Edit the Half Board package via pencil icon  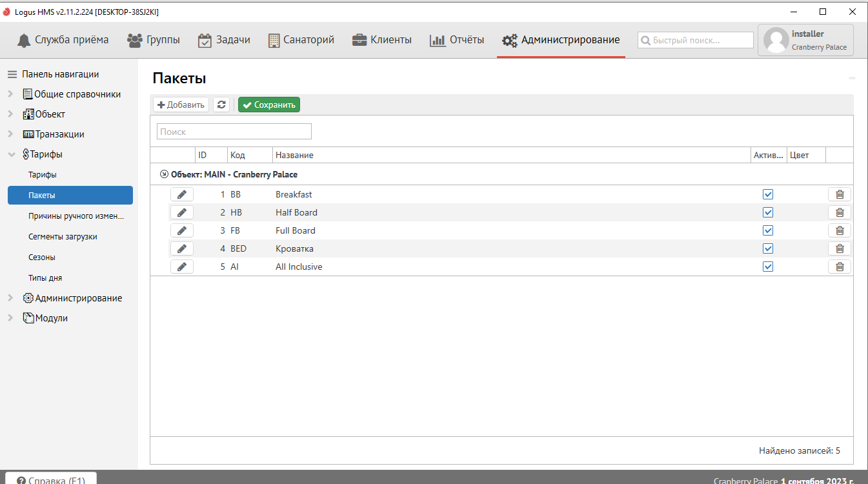182,212
